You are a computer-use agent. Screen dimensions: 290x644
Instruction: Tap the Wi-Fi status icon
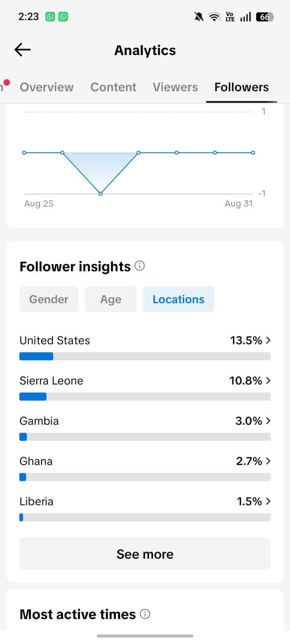click(214, 17)
